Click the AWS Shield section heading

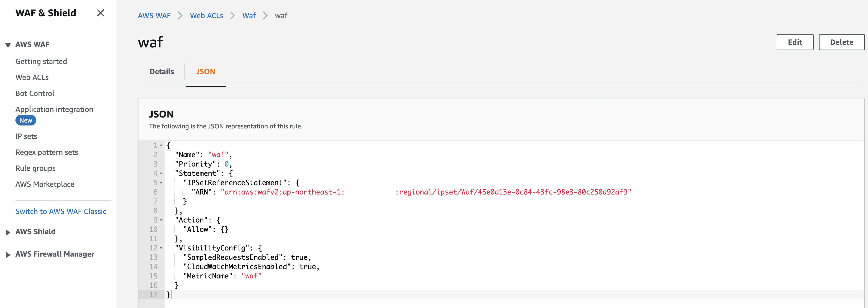[x=35, y=232]
